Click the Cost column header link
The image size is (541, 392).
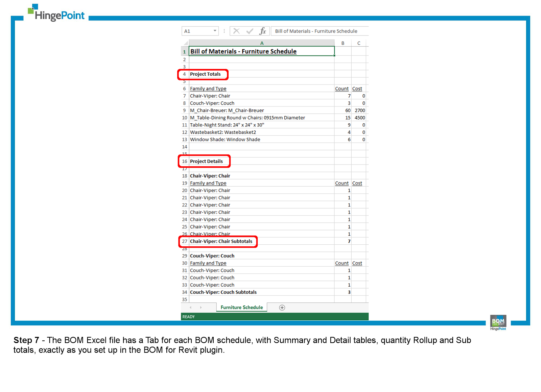click(357, 89)
